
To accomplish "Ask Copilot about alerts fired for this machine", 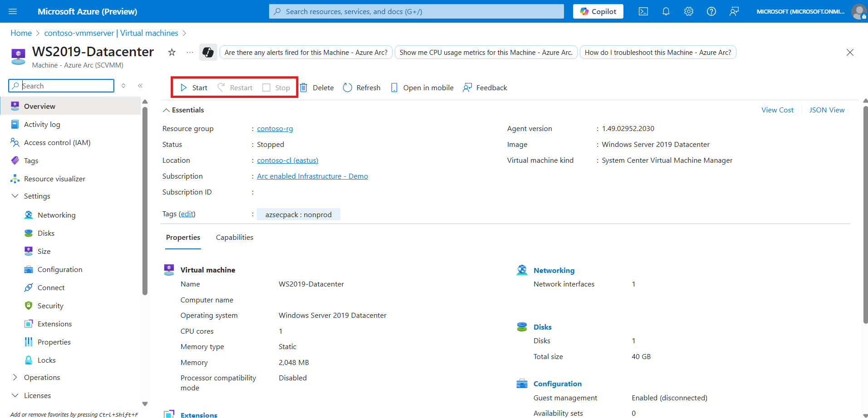I will 306,52.
